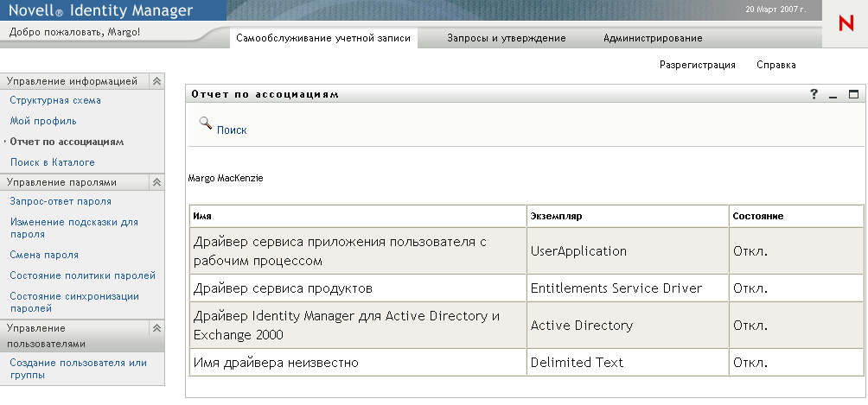
Task: Click Создание пользователя или группы link
Action: (78, 369)
